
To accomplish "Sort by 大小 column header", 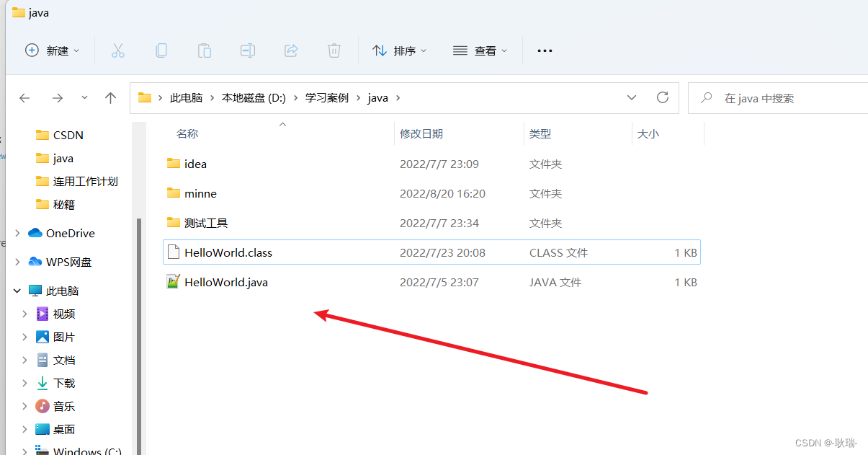I will tap(648, 133).
